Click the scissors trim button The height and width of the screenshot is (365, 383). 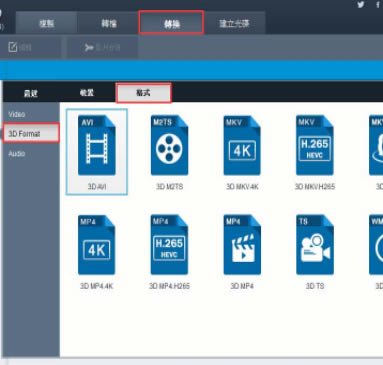102,47
